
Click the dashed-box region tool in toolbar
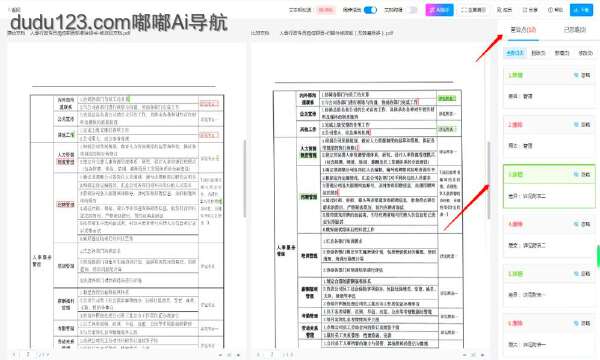pos(474,10)
